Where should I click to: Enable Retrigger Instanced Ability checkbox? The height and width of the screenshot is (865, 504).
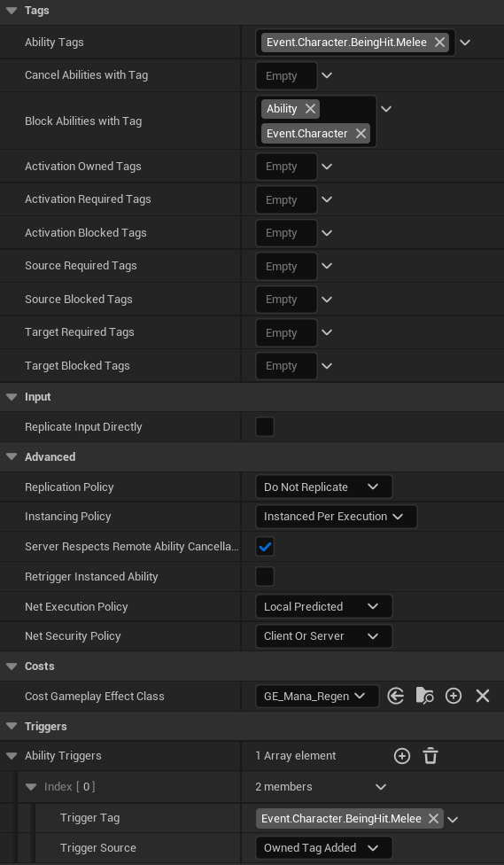(265, 576)
